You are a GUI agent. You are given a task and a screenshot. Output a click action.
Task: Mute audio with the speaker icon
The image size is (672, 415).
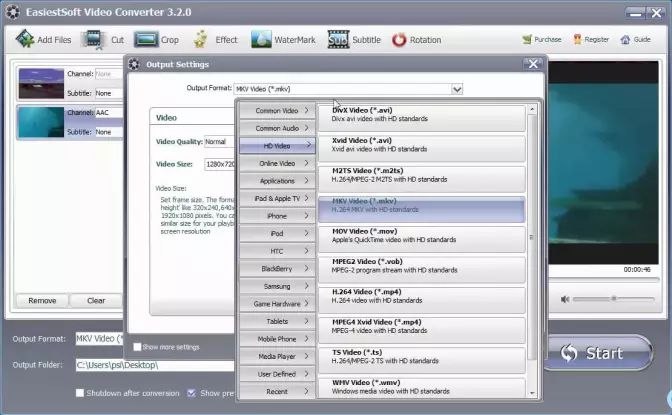(565, 299)
